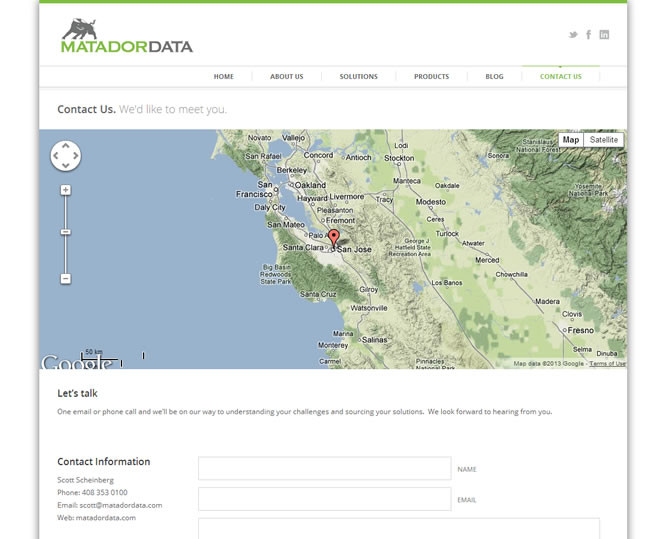
Task: Open the About Us menu
Action: tap(286, 77)
